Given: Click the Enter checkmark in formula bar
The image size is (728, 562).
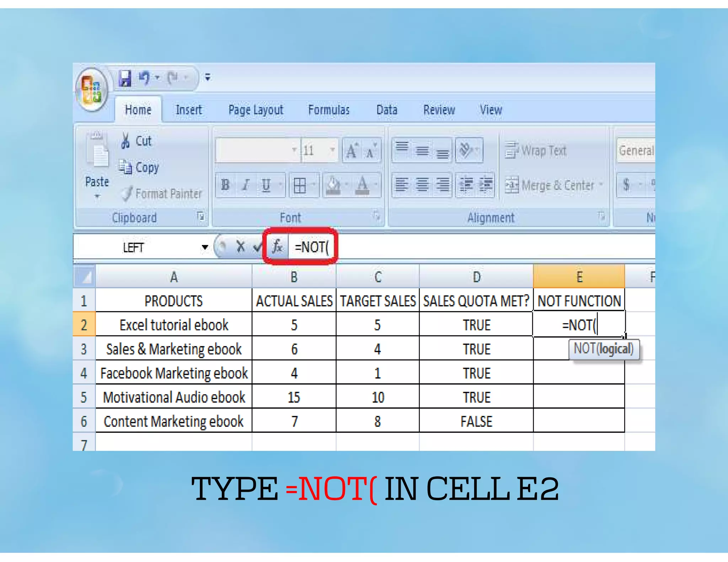Looking at the screenshot, I should tap(257, 247).
